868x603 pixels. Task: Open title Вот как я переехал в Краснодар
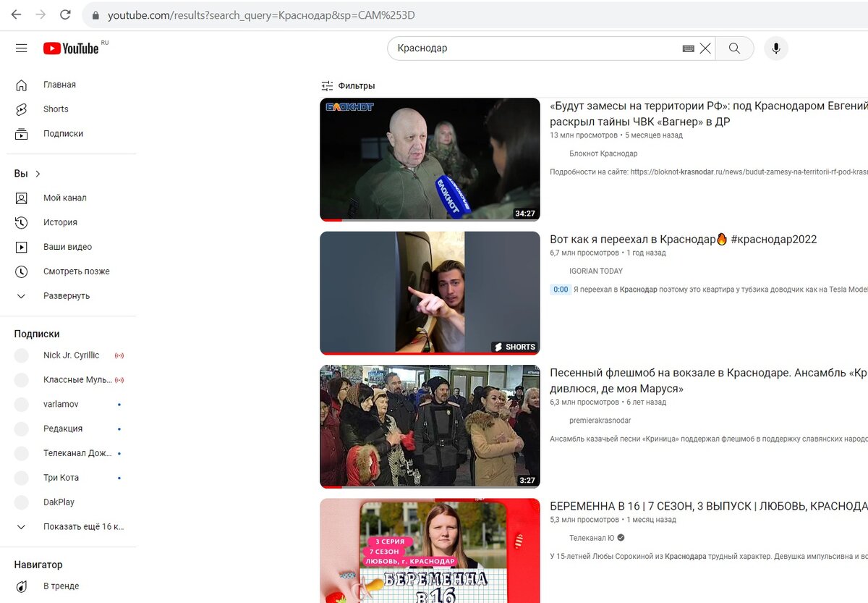point(683,240)
